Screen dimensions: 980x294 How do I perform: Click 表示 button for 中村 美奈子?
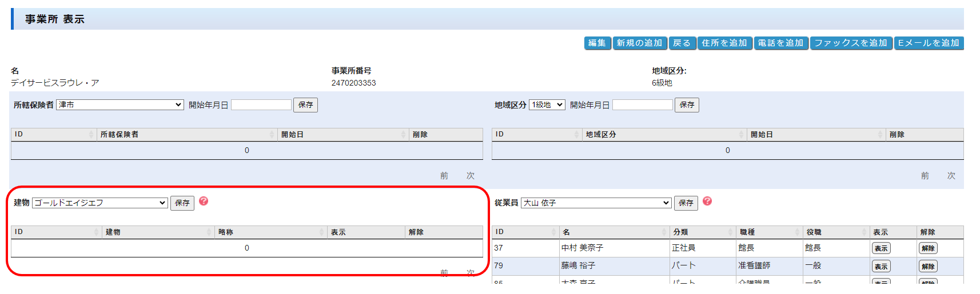(881, 248)
